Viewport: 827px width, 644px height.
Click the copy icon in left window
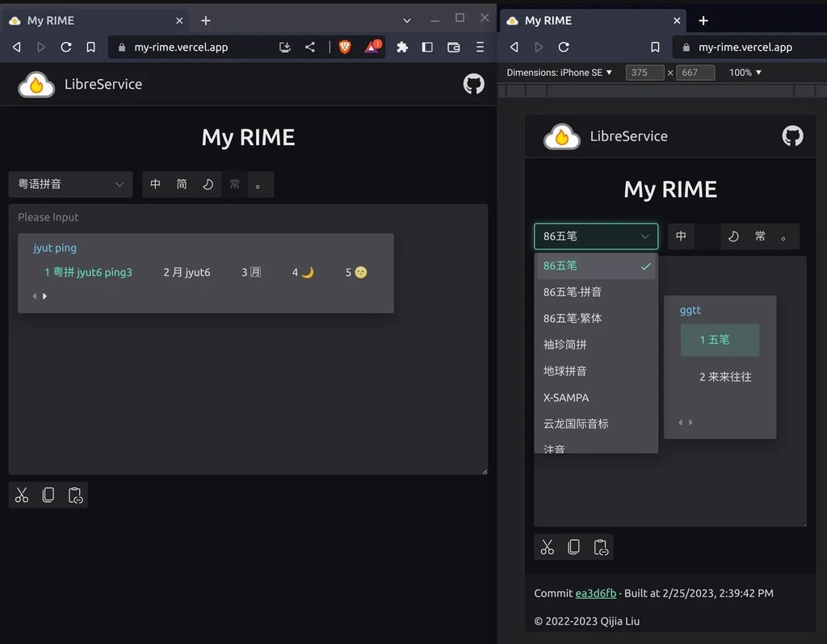coord(48,496)
